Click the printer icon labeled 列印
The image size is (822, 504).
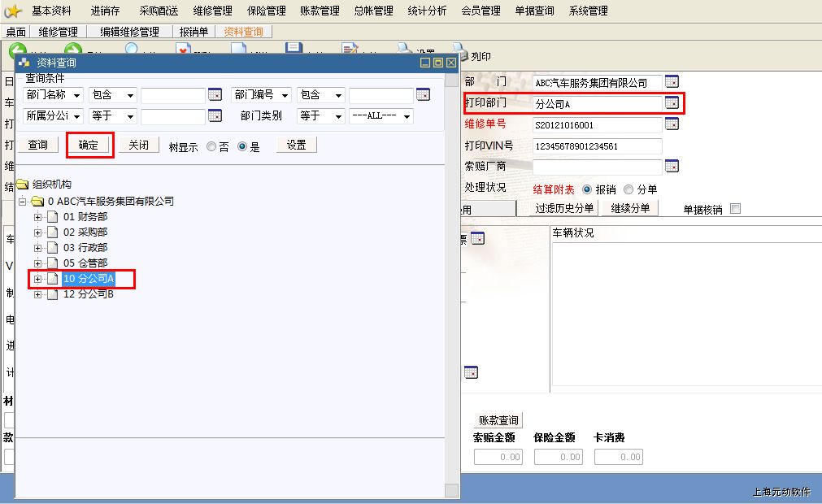click(460, 54)
